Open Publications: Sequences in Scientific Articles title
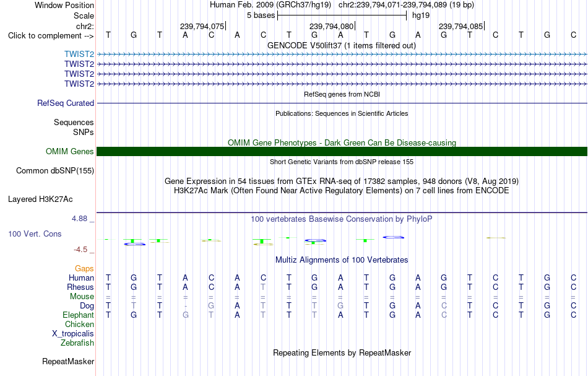Image resolution: width=588 pixels, height=376 pixels. click(342, 113)
